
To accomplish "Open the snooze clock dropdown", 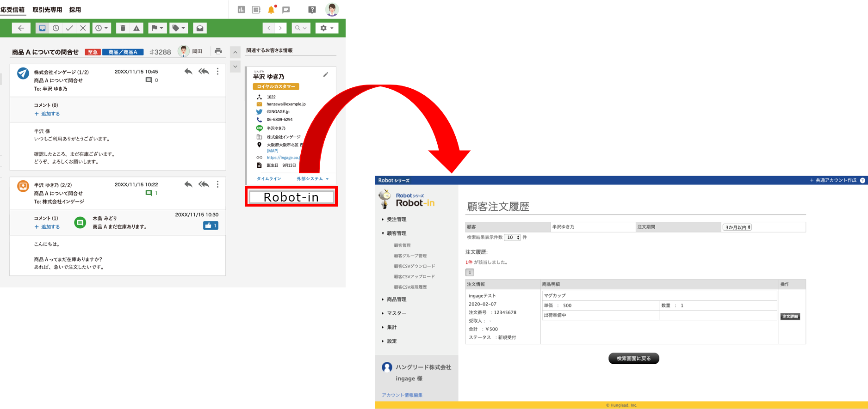I will click(101, 28).
